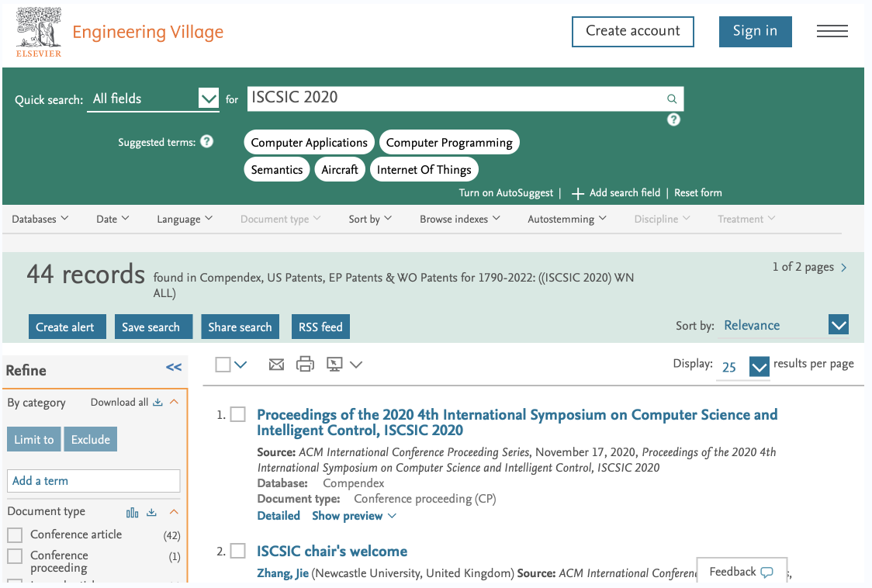Expand Show preview for result 1
This screenshot has width=872, height=588.
click(x=354, y=516)
